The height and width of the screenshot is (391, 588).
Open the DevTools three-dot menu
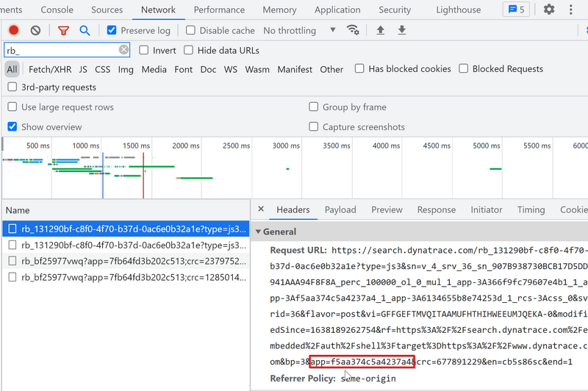click(571, 10)
